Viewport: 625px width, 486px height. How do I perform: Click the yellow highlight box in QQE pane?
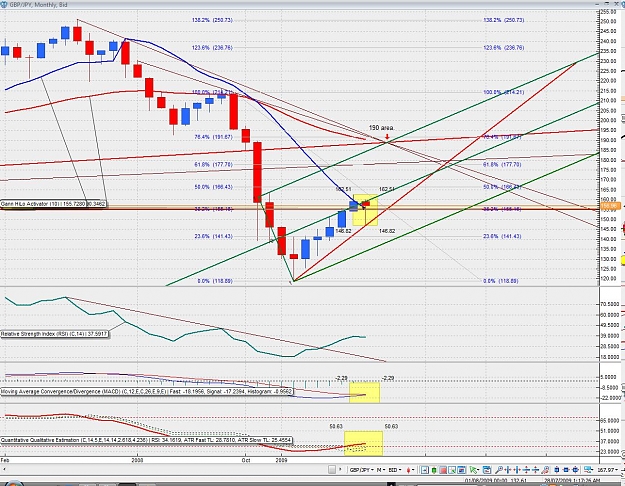click(363, 443)
